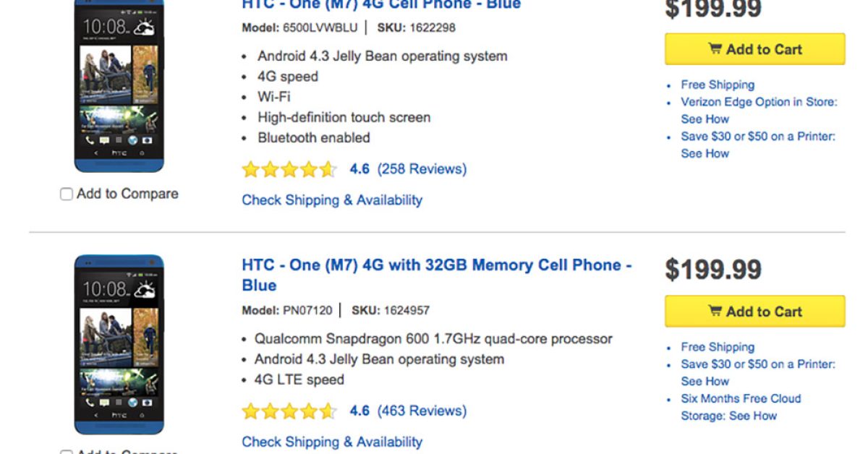Open the 258 Reviews link
The height and width of the screenshot is (454, 868).
click(x=422, y=169)
